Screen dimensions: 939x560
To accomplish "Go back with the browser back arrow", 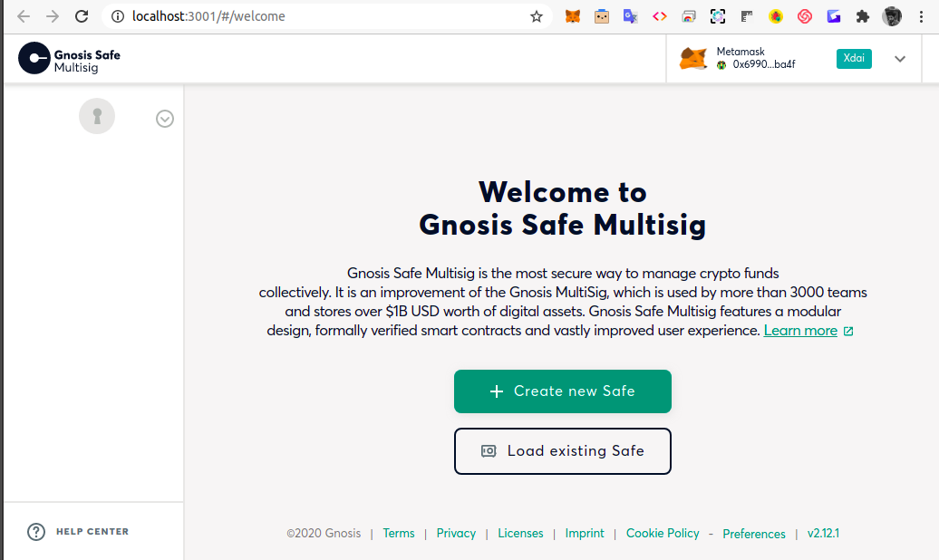I will (x=24, y=16).
